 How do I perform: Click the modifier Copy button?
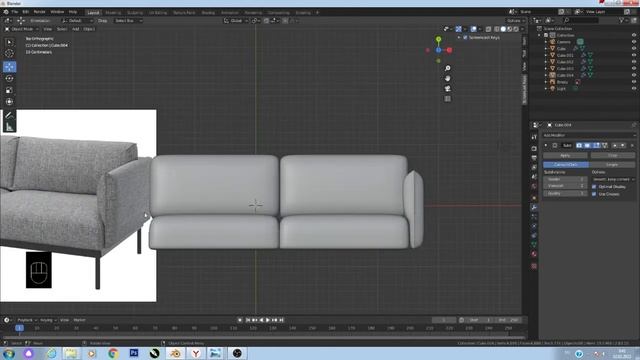click(613, 156)
